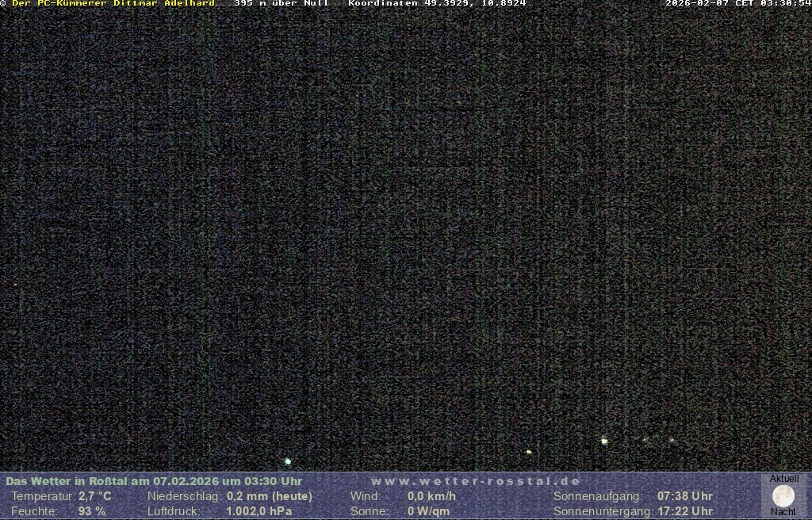Click the Wind value 0,0 km/h

pos(431,496)
